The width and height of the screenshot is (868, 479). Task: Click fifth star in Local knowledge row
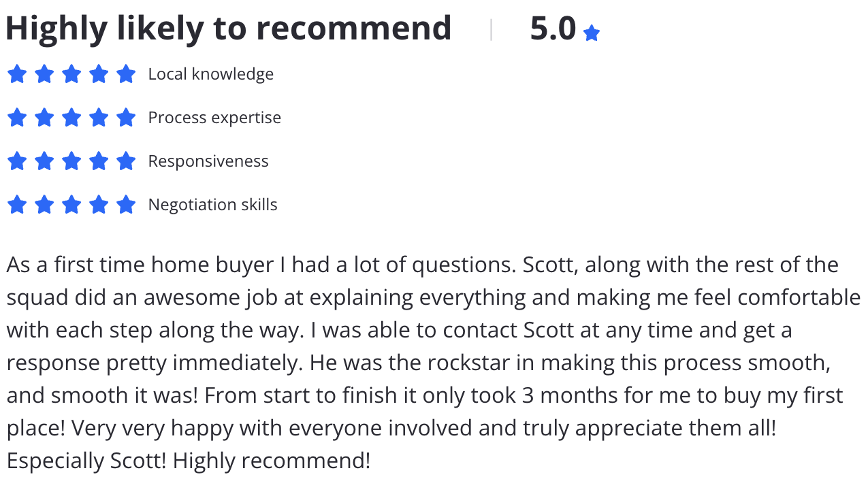coord(126,74)
